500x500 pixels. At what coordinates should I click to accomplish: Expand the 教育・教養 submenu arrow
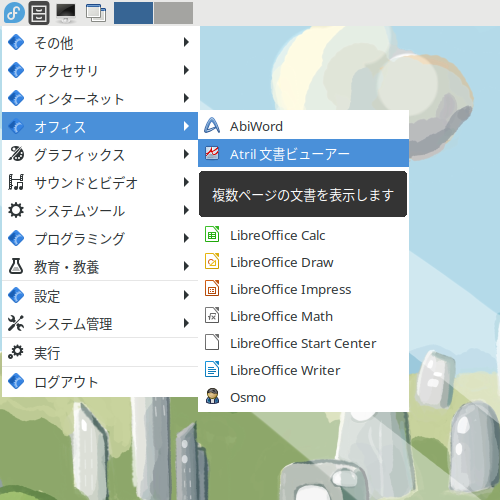186,266
